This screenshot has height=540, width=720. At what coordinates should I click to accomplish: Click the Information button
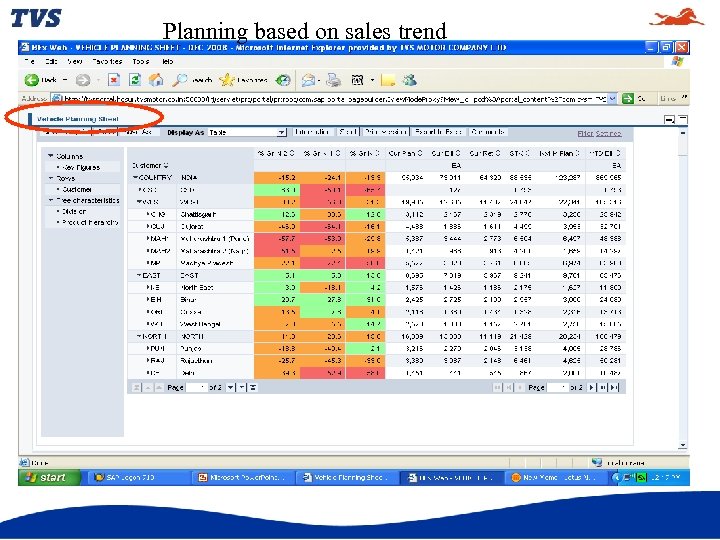(x=313, y=132)
